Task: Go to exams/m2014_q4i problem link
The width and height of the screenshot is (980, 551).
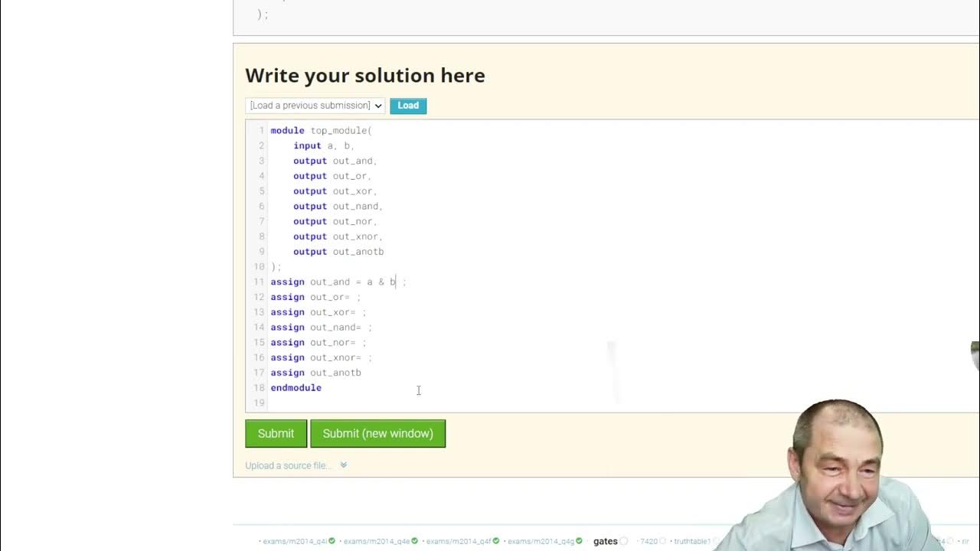Action: coord(294,541)
